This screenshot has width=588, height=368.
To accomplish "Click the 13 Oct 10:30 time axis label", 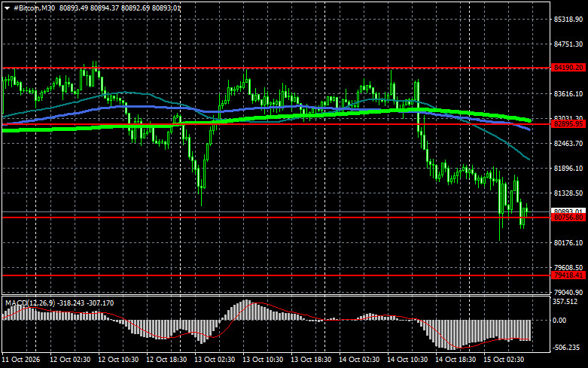I will pyautogui.click(x=263, y=360).
